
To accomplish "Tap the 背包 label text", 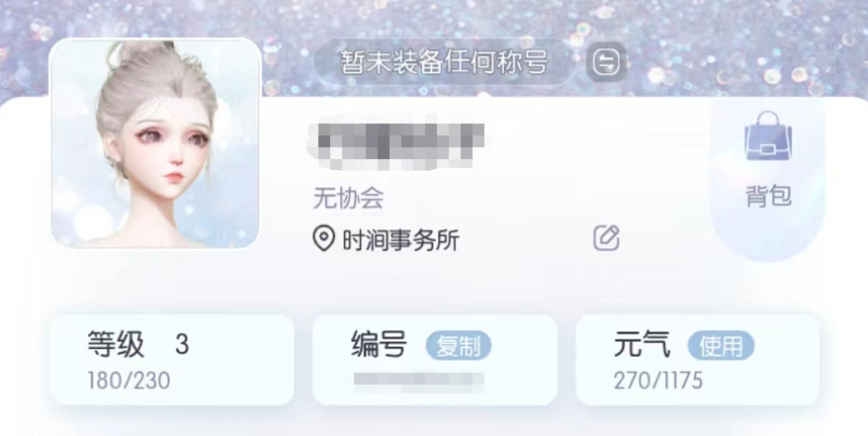I will (768, 196).
